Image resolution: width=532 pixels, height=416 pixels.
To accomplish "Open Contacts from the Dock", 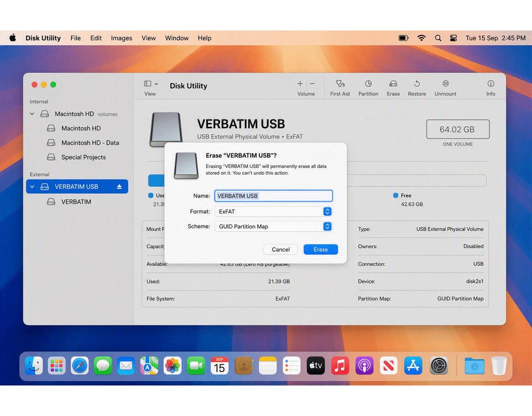I will (x=244, y=366).
